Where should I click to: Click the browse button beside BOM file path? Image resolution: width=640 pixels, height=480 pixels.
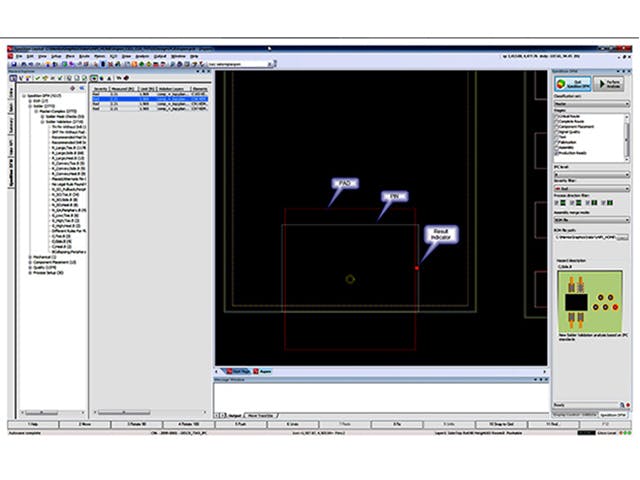pyautogui.click(x=622, y=237)
